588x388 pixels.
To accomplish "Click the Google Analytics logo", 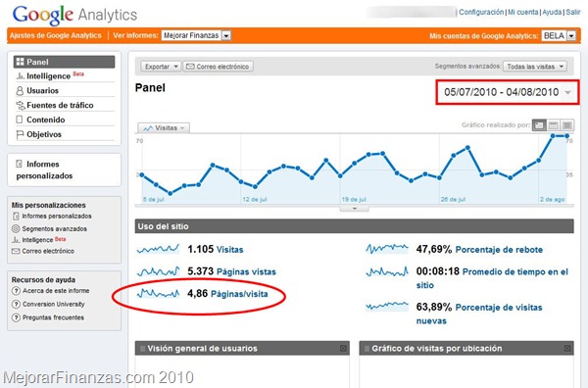I will pyautogui.click(x=74, y=15).
